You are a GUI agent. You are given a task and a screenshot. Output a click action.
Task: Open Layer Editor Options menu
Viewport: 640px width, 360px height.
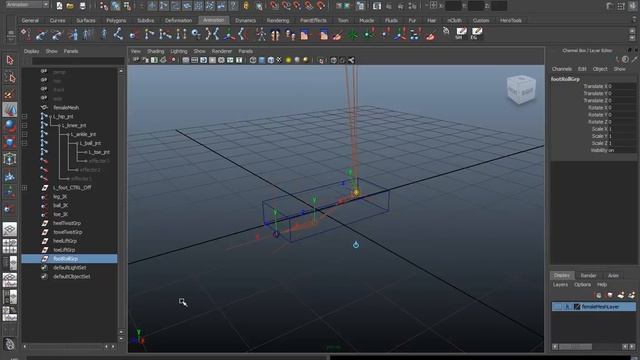582,285
